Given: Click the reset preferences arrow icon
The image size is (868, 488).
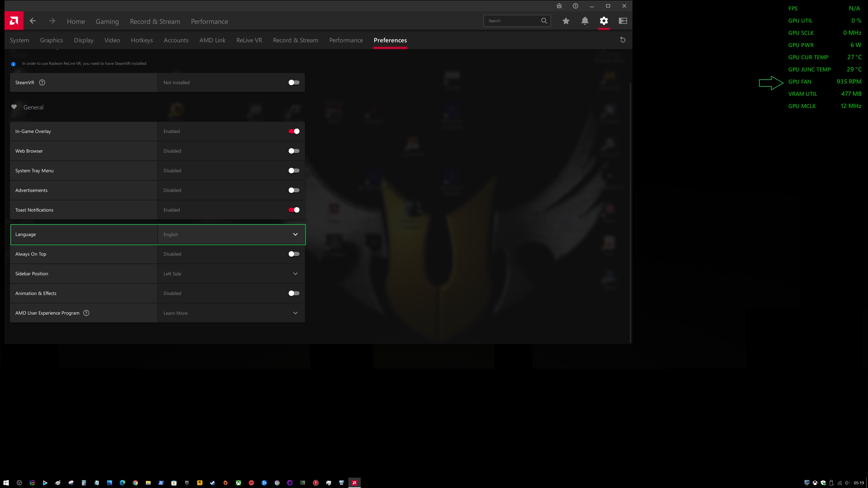Looking at the screenshot, I should click(623, 40).
